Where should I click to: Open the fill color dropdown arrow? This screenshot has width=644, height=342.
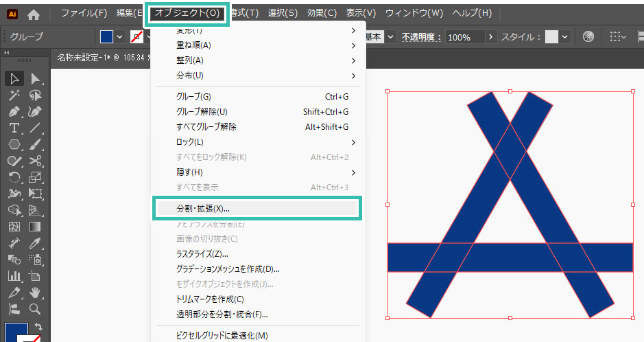[x=120, y=36]
